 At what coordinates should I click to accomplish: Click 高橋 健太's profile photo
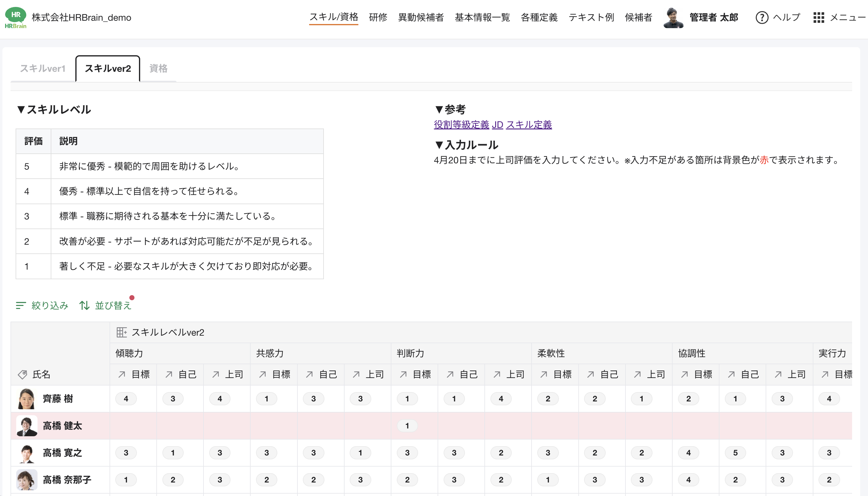click(x=27, y=425)
